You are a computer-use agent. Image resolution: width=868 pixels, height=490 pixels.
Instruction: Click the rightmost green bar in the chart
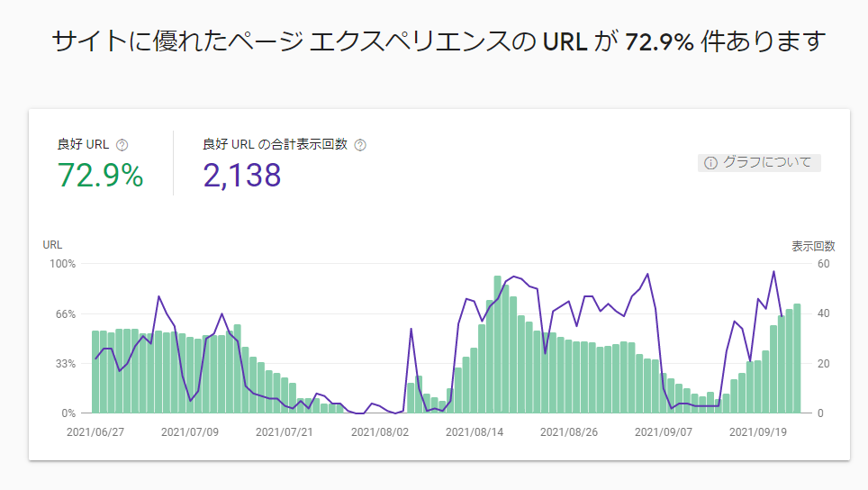797,360
